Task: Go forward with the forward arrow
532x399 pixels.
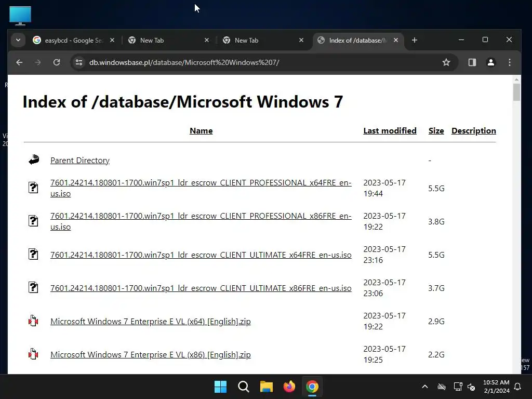Action: (37, 62)
